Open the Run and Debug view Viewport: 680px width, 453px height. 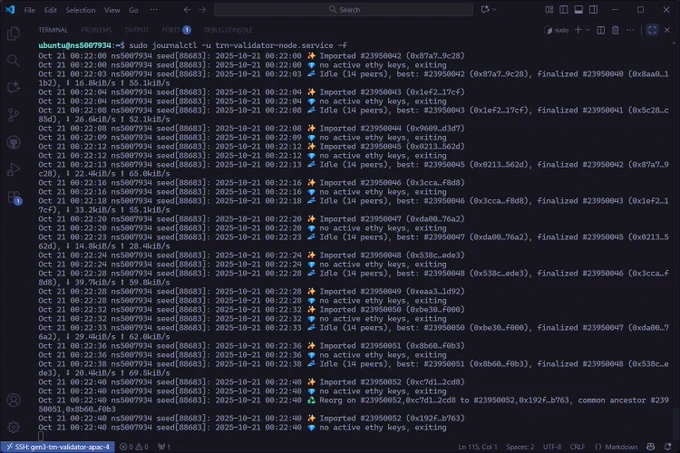[x=13, y=169]
